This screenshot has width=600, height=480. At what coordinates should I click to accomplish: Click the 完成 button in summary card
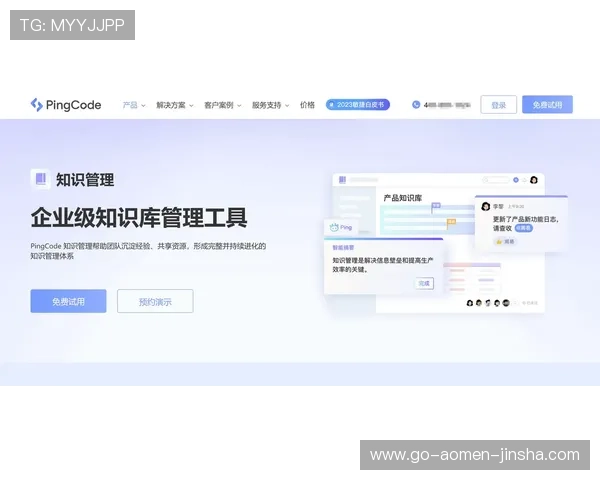click(x=424, y=283)
